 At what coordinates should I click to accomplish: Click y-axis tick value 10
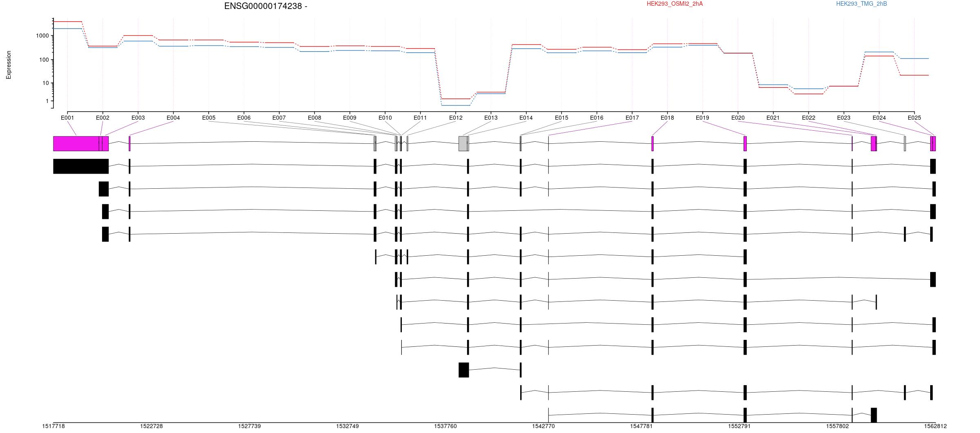click(46, 83)
